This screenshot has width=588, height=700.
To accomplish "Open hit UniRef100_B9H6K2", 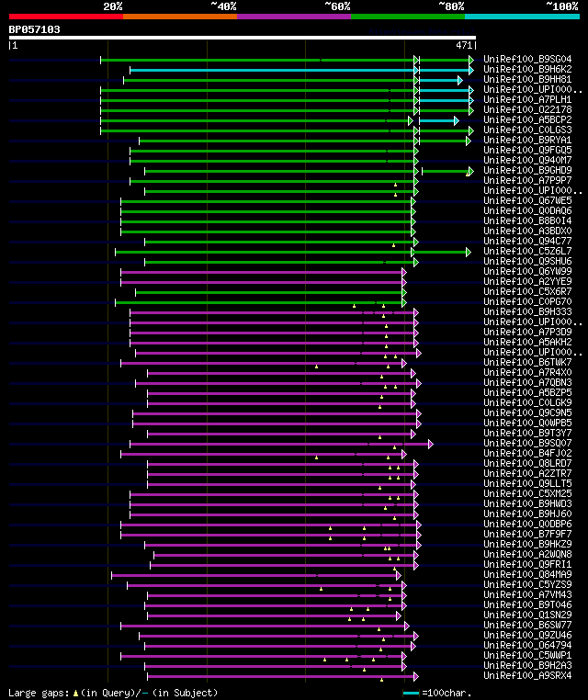I will (527, 69).
